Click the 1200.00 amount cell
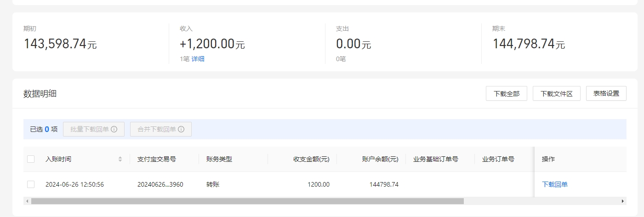Viewport: 644px width, 217px height. [x=319, y=184]
